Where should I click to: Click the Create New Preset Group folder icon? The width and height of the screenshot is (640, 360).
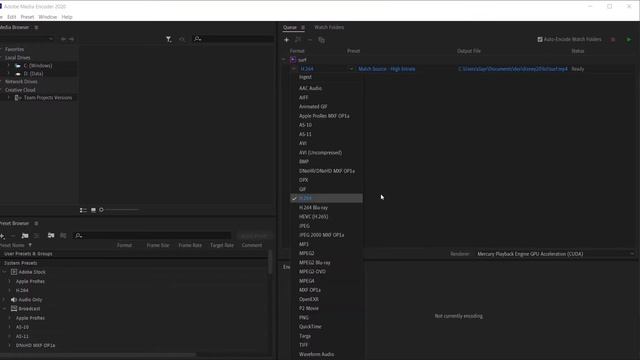click(25, 236)
